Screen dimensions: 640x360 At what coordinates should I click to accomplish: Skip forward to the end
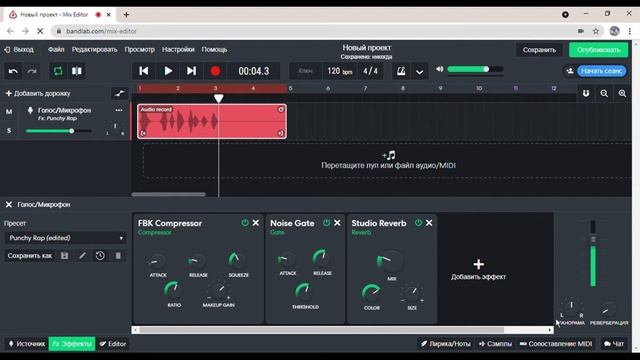pos(191,71)
